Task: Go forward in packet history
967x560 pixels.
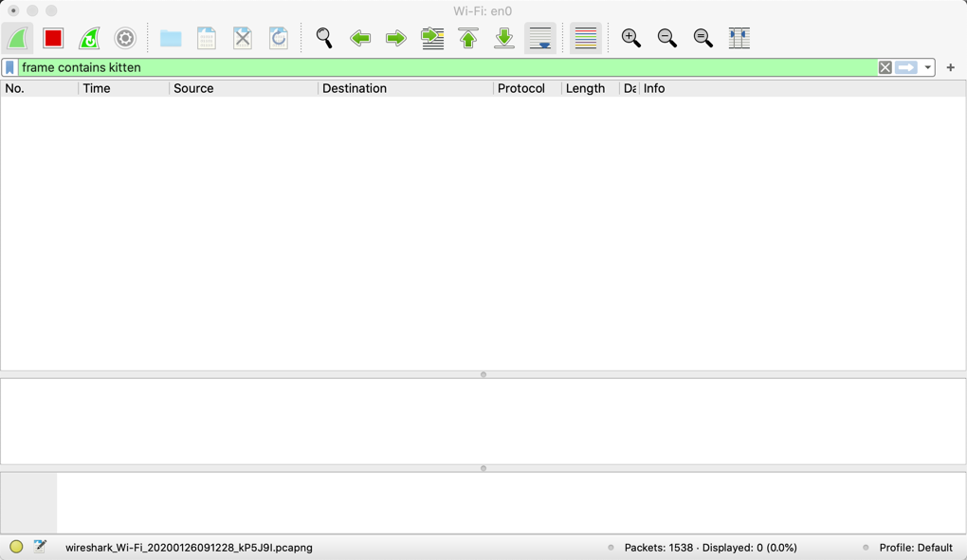Action: (x=396, y=38)
